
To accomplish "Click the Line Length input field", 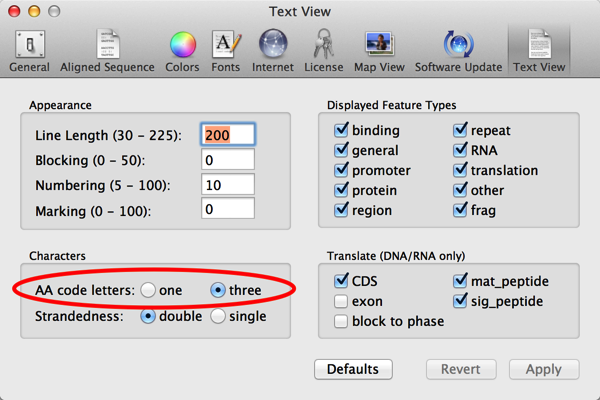I will click(228, 134).
